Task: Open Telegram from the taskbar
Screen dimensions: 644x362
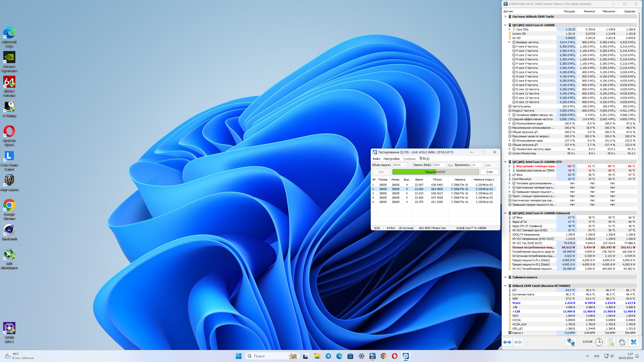Action: pos(328,356)
